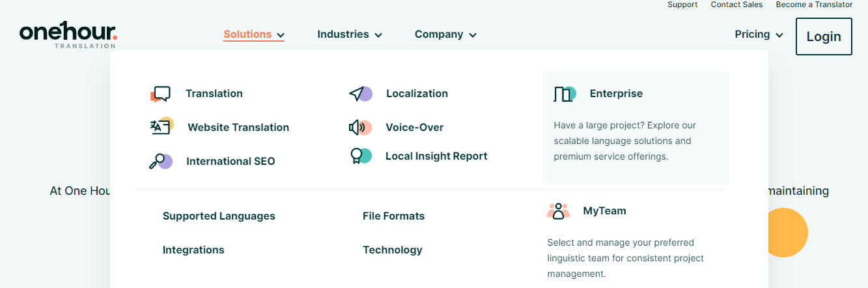Open the Become a Translator link
The width and height of the screenshot is (868, 288).
click(x=814, y=5)
